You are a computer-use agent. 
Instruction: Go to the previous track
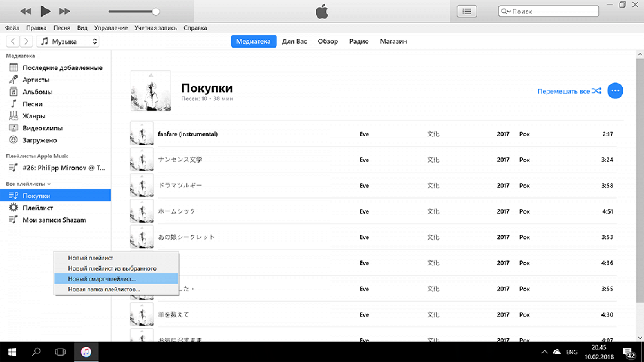tap(26, 11)
